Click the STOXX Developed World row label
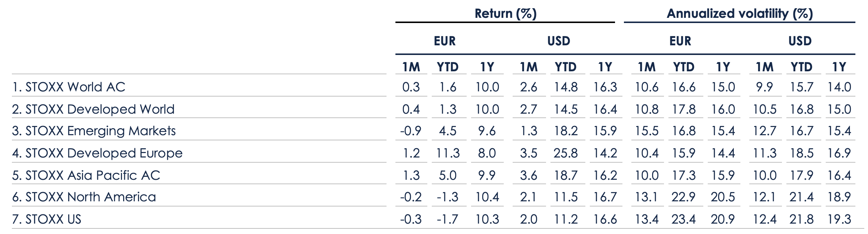Image resolution: width=868 pixels, height=234 pixels. 93,109
